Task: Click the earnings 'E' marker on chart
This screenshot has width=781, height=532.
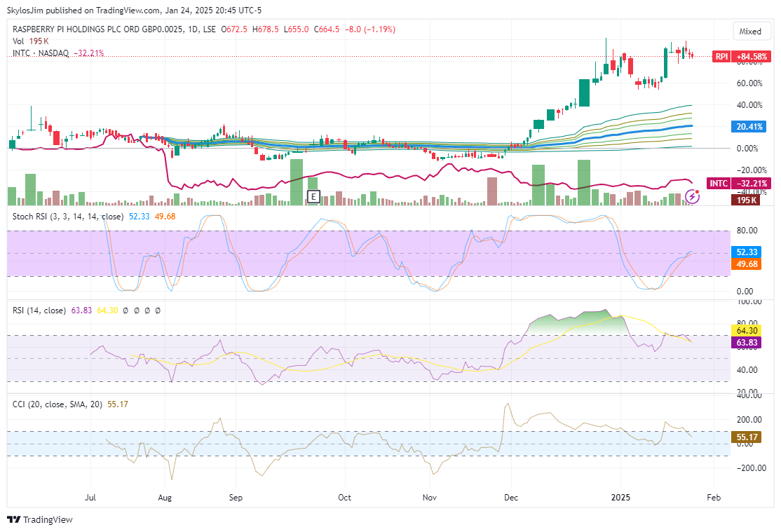Action: (x=313, y=197)
